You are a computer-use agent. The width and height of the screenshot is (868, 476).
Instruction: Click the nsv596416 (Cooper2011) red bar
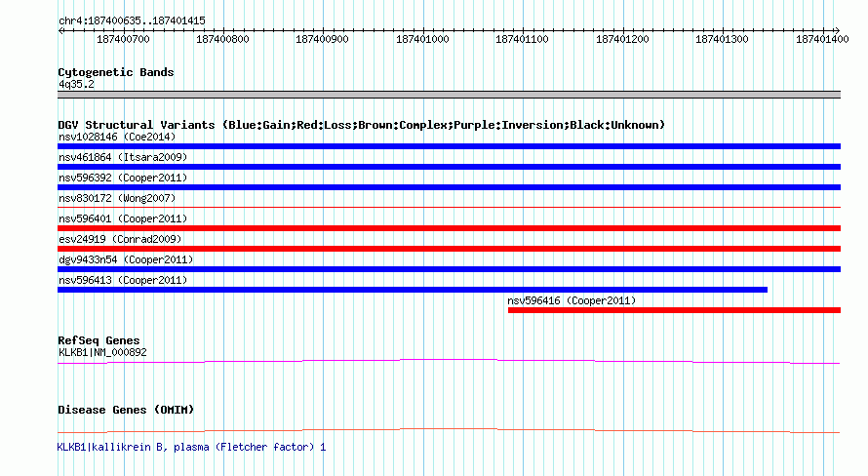coord(674,310)
